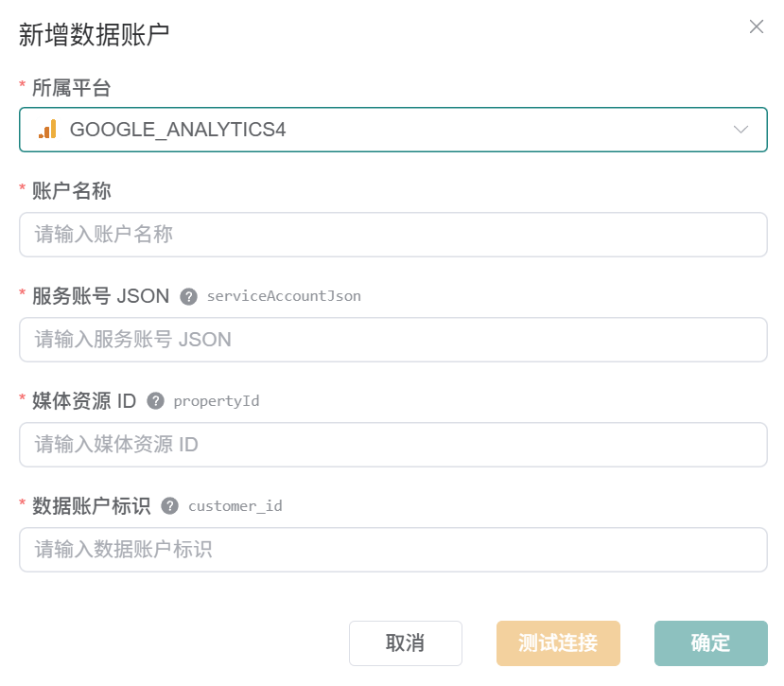Click the help icon beside 数据账户标识

(x=170, y=506)
